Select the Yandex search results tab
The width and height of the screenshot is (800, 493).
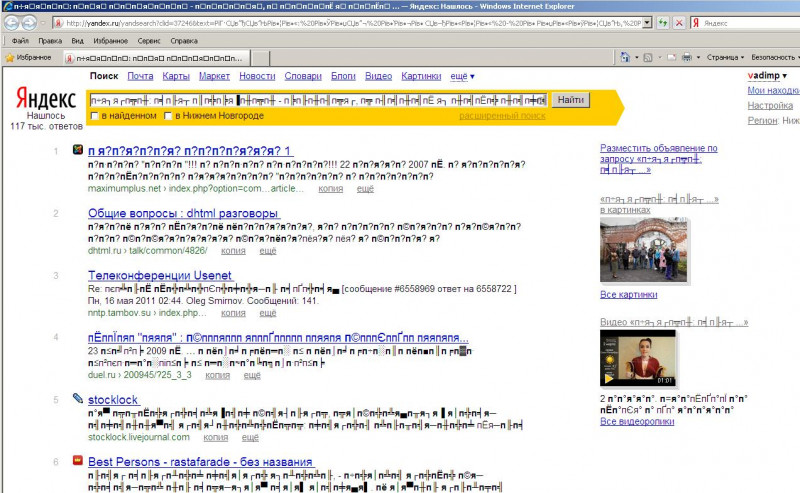coord(157,58)
